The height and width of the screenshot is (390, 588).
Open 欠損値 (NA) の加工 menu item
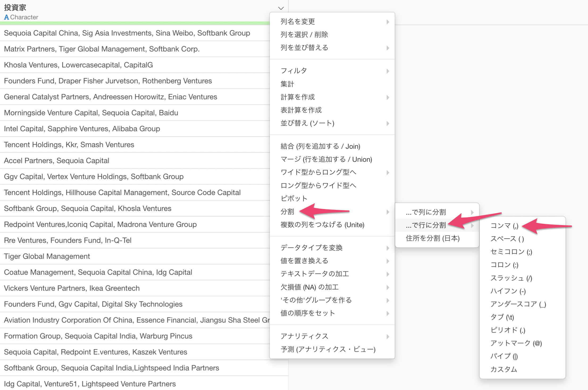pyautogui.click(x=332, y=287)
